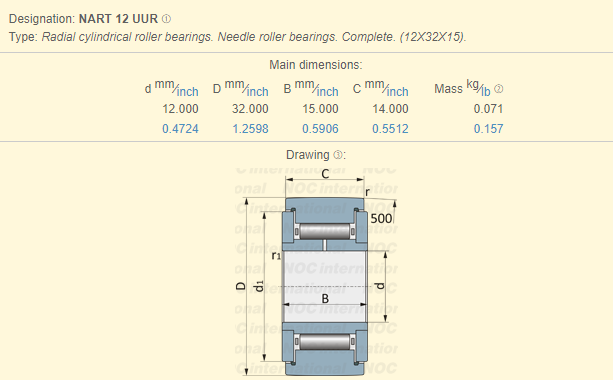
Task: Click the blue inch unit under d
Action: pyautogui.click(x=188, y=92)
